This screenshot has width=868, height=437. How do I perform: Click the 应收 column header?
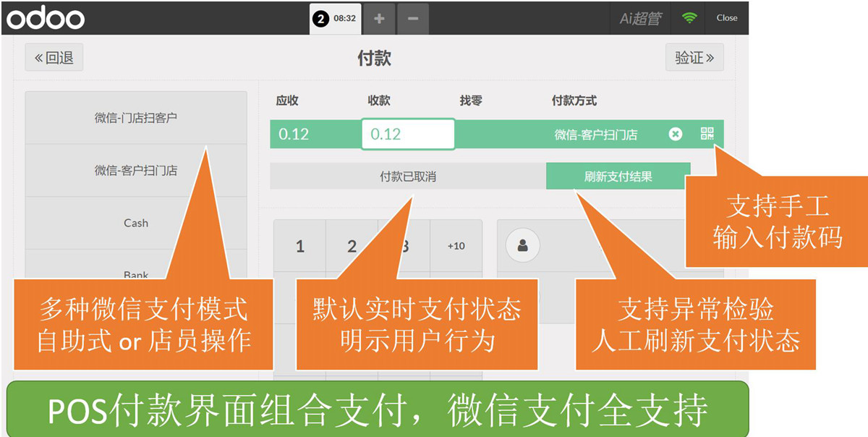click(287, 101)
